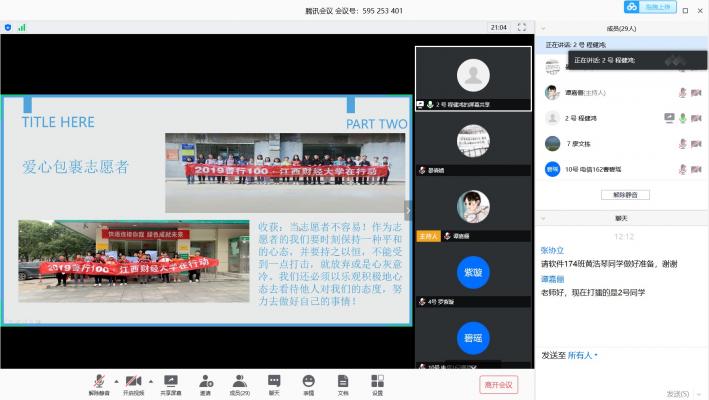Open the 聊天 chat icon in toolbar
This screenshot has width=709, height=400.
point(274,383)
